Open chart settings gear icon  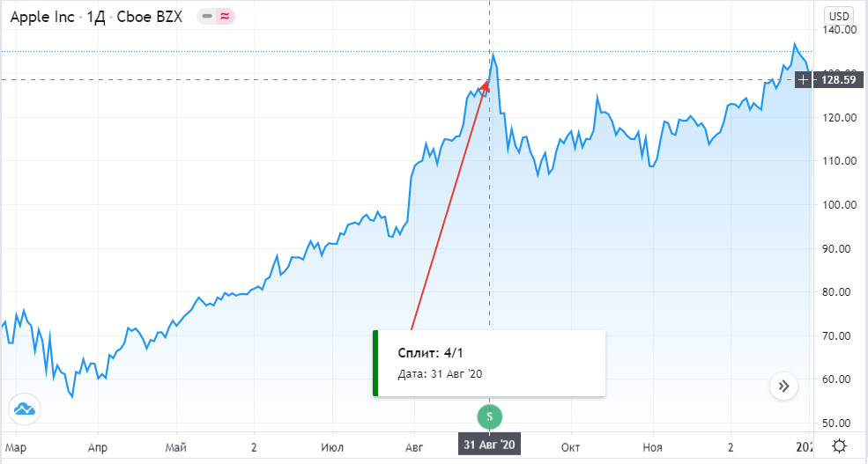coord(840,446)
